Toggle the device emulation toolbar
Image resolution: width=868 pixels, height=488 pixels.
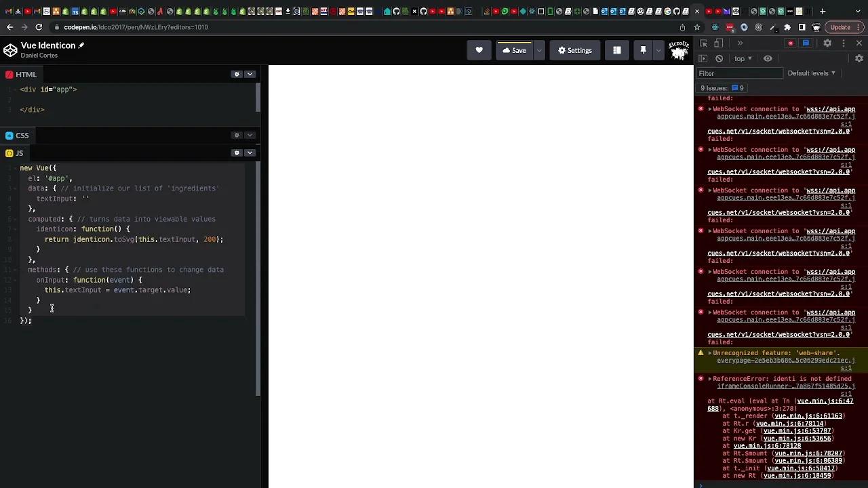[718, 43]
